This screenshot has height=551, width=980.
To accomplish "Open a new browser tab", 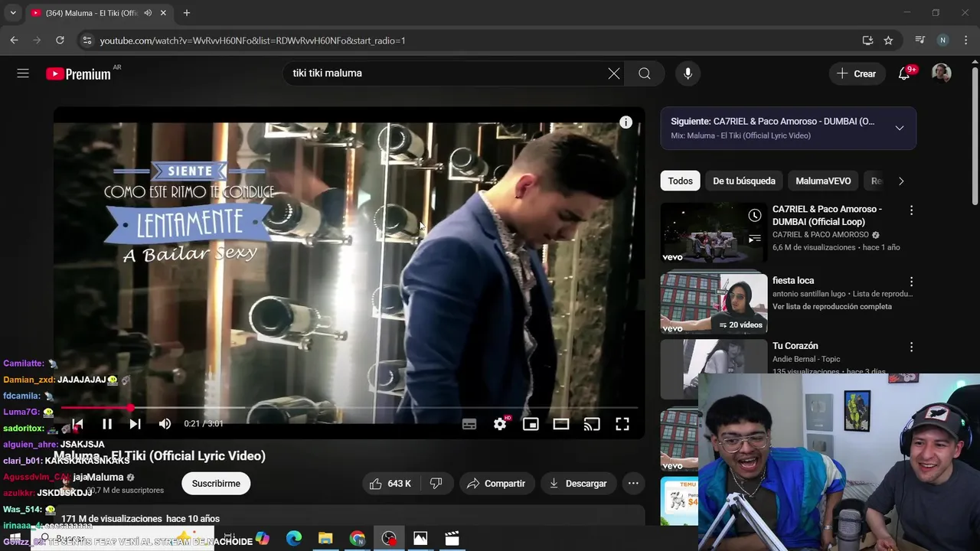I will pos(186,13).
